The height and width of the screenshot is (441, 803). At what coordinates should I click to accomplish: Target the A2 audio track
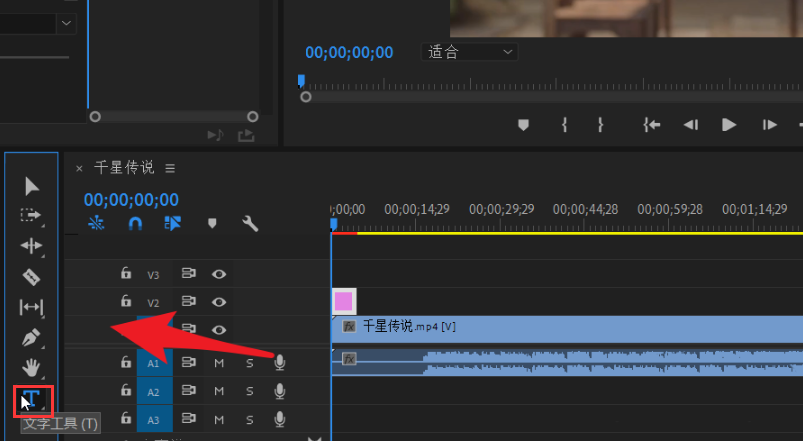[154, 392]
